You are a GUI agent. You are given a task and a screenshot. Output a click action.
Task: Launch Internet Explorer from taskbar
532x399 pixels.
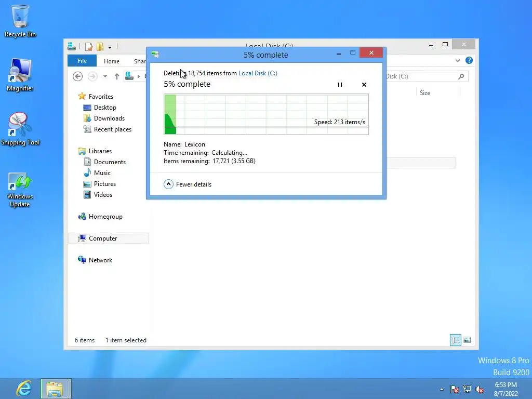tap(23, 389)
